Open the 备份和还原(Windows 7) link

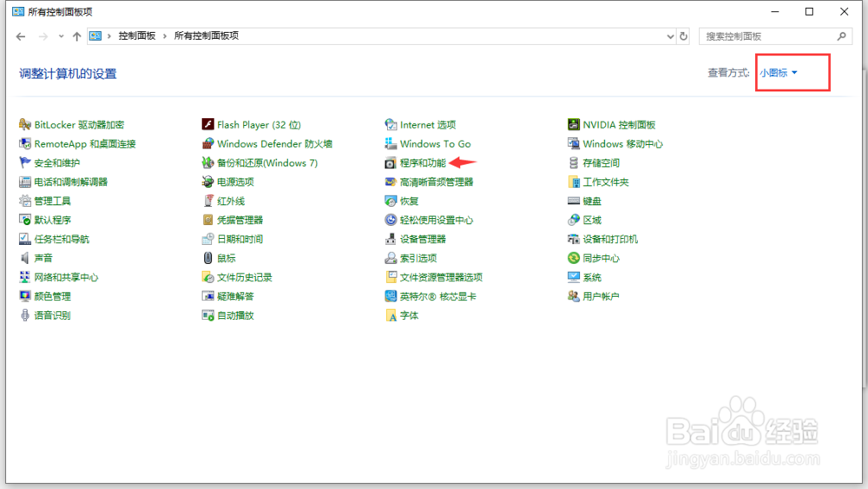(x=267, y=162)
